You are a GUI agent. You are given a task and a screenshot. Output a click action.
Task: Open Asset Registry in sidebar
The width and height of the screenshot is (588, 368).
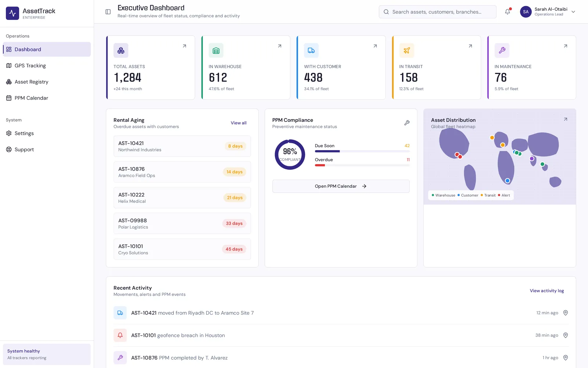coord(47,82)
